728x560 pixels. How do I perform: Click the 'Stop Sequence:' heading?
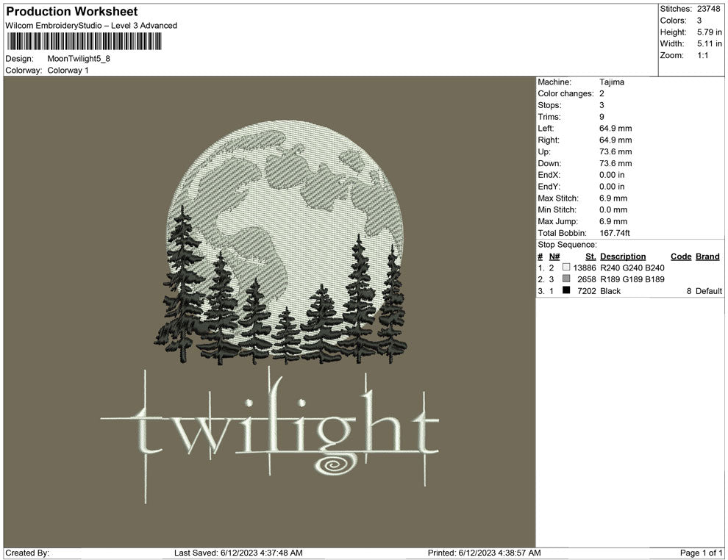[567, 245]
